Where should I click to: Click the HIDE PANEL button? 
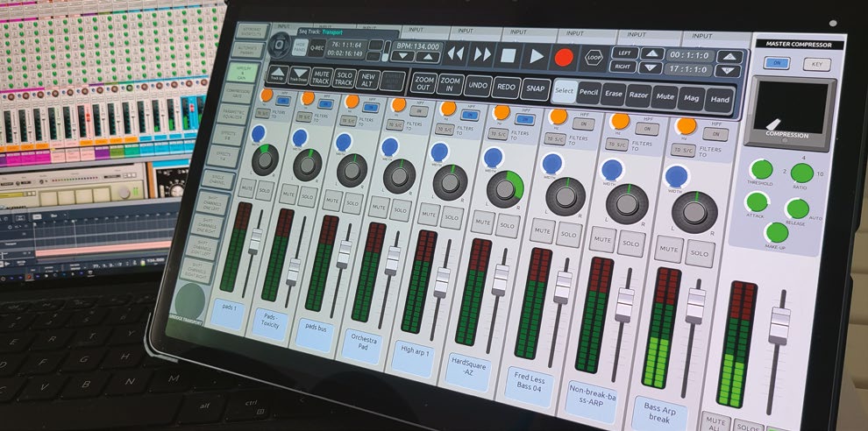click(300, 47)
